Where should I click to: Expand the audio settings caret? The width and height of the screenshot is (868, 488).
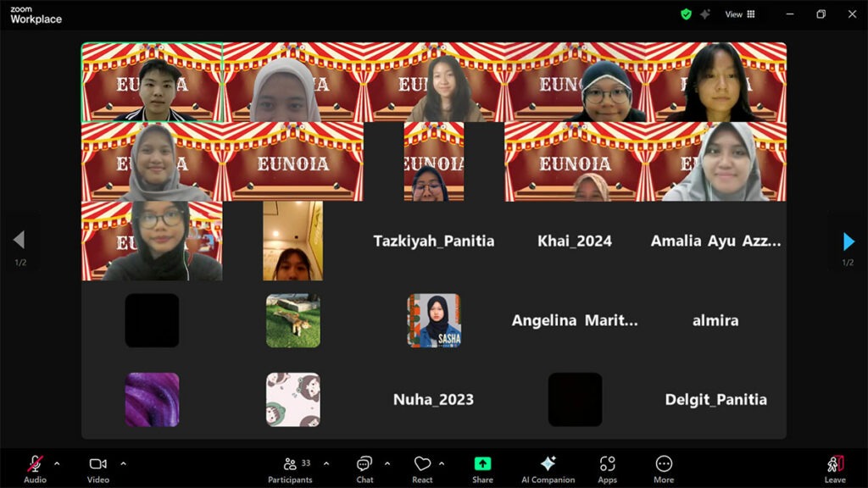[x=57, y=463]
